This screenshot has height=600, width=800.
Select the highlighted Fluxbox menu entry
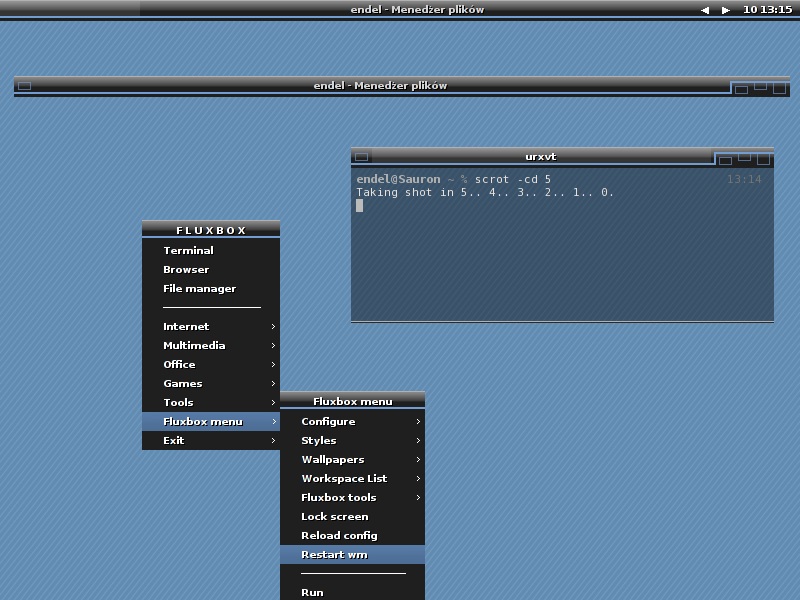[x=211, y=421]
